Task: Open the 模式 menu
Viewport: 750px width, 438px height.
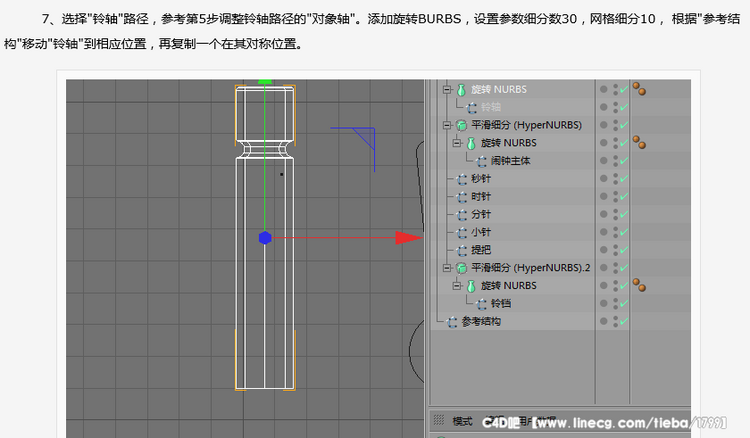Action: (463, 421)
